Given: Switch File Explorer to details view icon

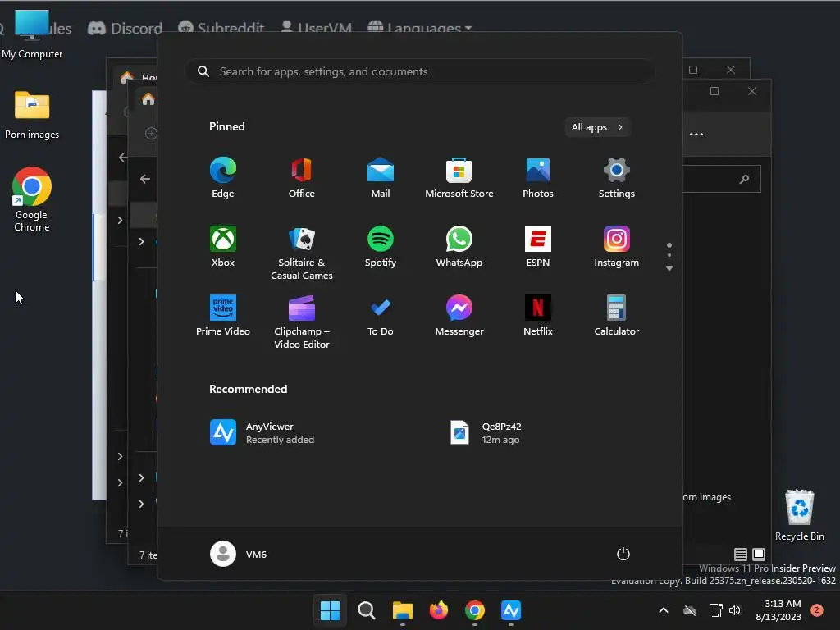Looking at the screenshot, I should (x=741, y=555).
